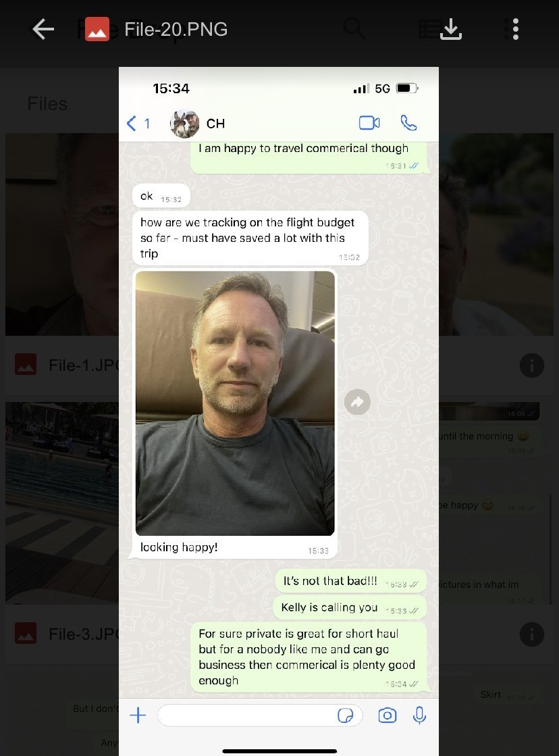Start a video call with CH
This screenshot has height=756, width=559.
pos(369,123)
